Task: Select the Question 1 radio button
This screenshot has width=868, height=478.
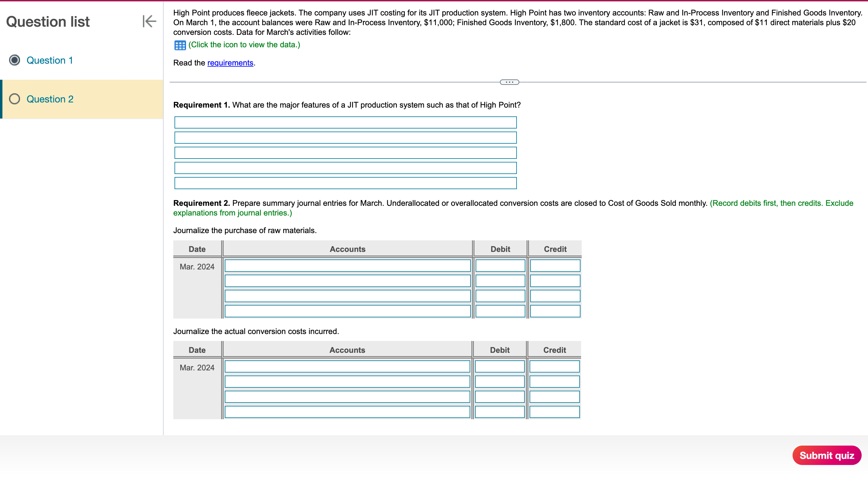Action: click(x=15, y=60)
